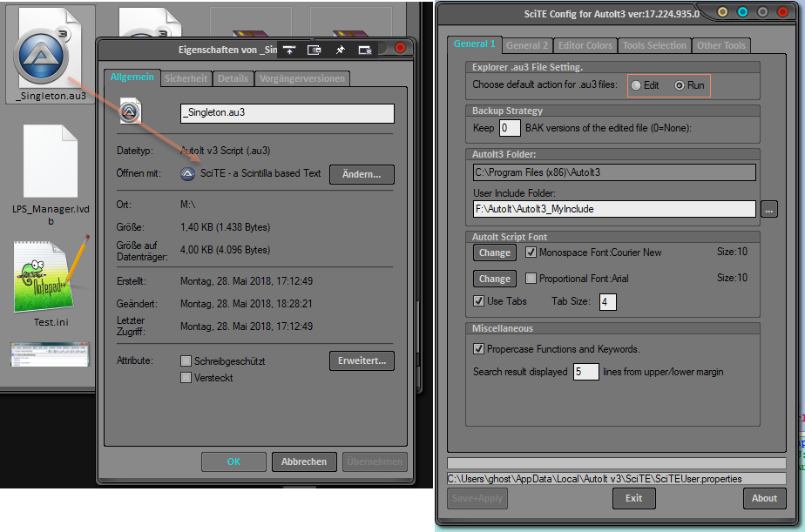Browse for User Include Folder with ... button
Viewport: 805px width, 532px height.
768,209
